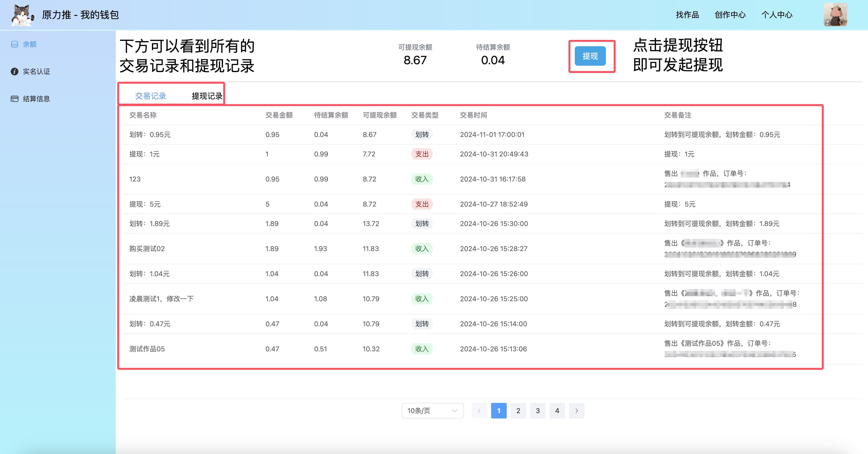868x454 pixels.
Task: Click the 交易类型 column header
Action: tap(425, 115)
